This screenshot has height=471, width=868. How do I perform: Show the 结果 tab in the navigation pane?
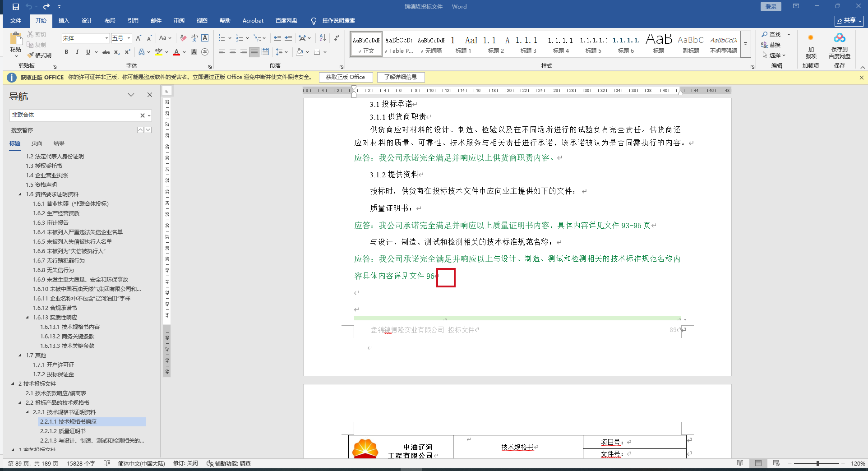coord(59,143)
